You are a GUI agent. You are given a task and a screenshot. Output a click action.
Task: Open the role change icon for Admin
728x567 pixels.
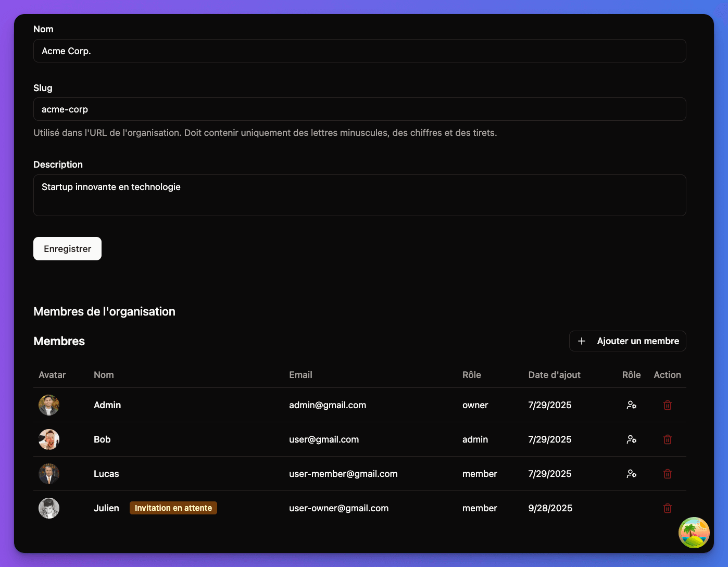pyautogui.click(x=632, y=405)
